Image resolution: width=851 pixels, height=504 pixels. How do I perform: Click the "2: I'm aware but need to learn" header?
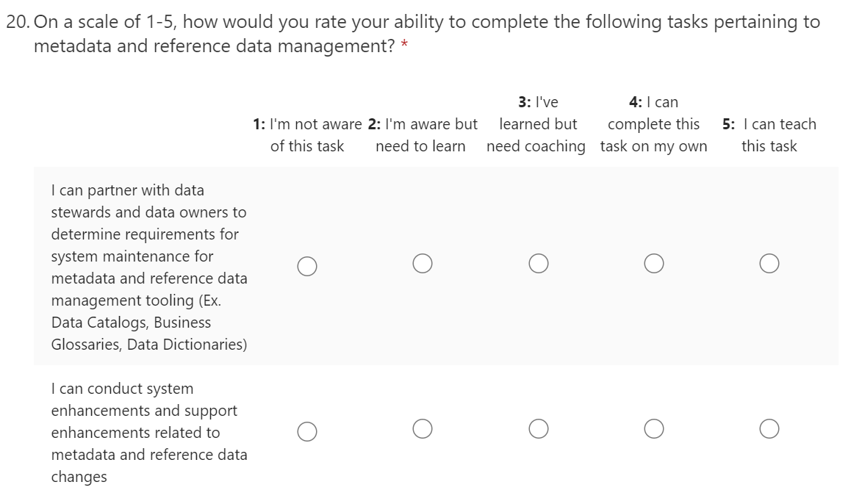click(x=422, y=135)
